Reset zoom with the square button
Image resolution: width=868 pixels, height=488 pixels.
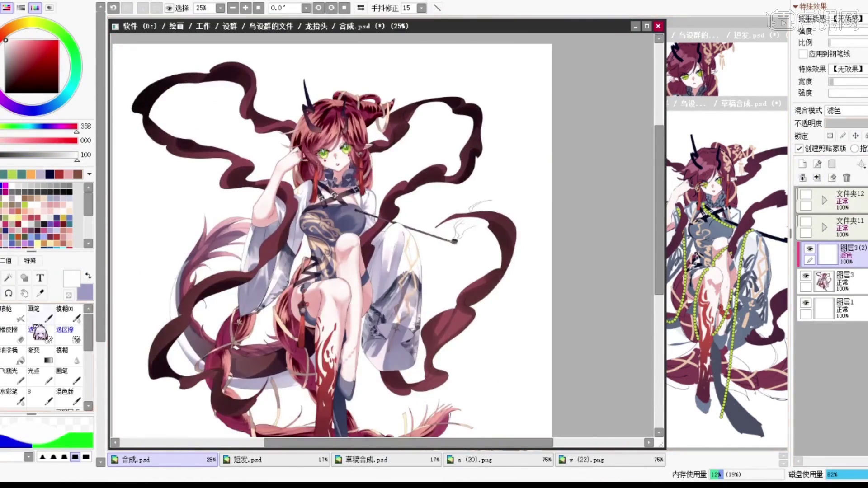click(x=259, y=8)
